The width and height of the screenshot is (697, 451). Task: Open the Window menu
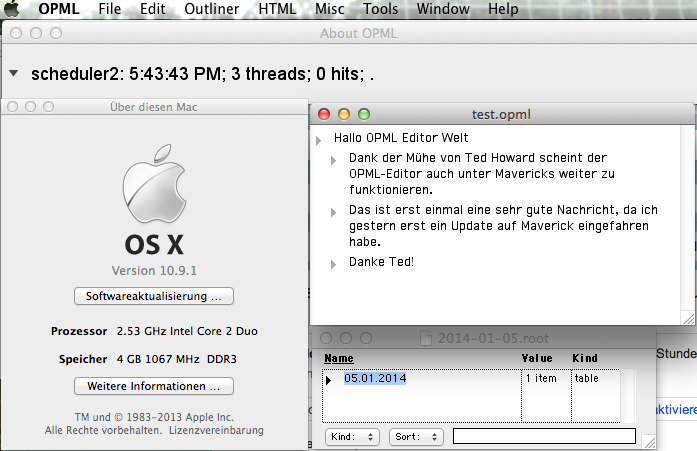[443, 8]
